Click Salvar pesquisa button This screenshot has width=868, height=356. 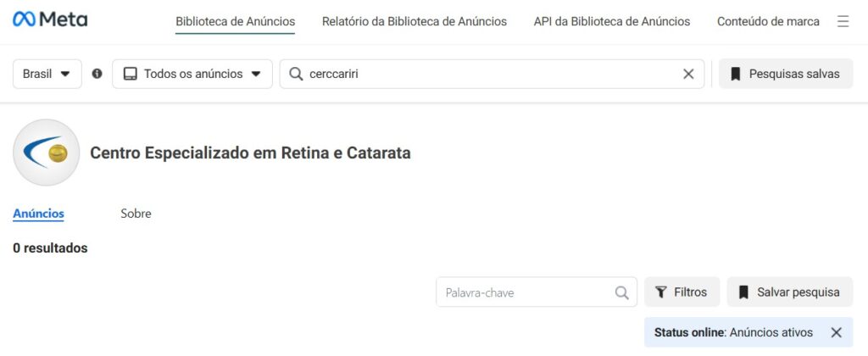(x=790, y=292)
